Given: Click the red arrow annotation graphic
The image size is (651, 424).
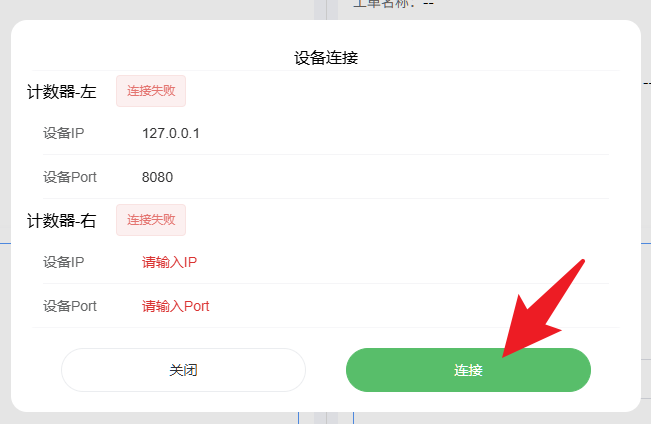Looking at the screenshot, I should [x=540, y=311].
